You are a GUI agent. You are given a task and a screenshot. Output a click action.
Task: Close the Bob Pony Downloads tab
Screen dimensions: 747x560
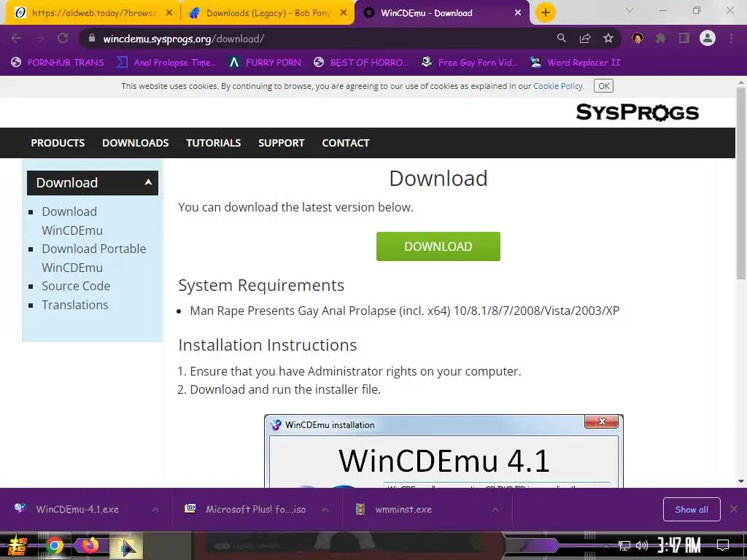[344, 13]
